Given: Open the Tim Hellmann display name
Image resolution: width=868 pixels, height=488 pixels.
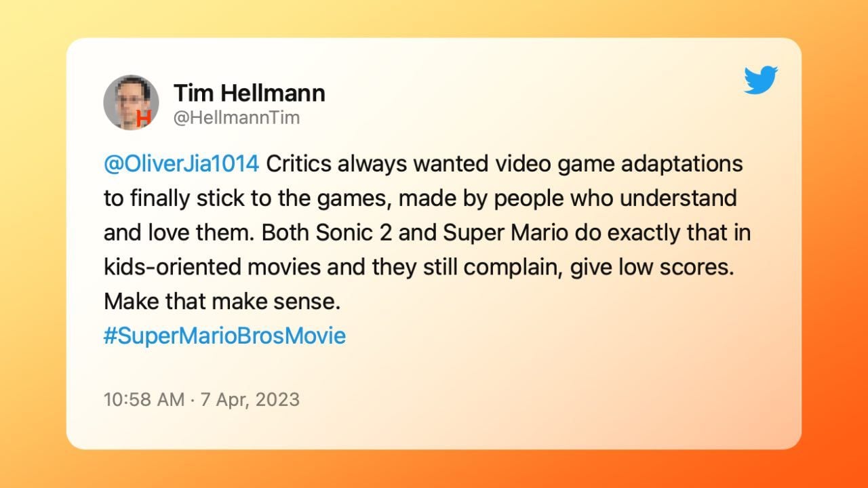Looking at the screenshot, I should pyautogui.click(x=249, y=94).
